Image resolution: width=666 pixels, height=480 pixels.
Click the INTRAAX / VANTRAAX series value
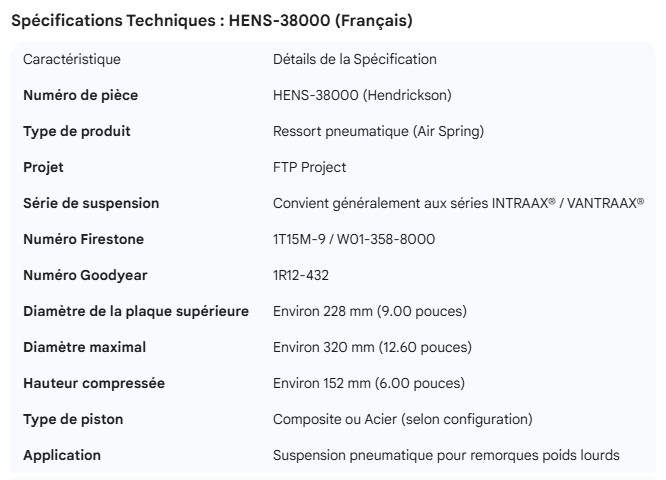click(457, 203)
